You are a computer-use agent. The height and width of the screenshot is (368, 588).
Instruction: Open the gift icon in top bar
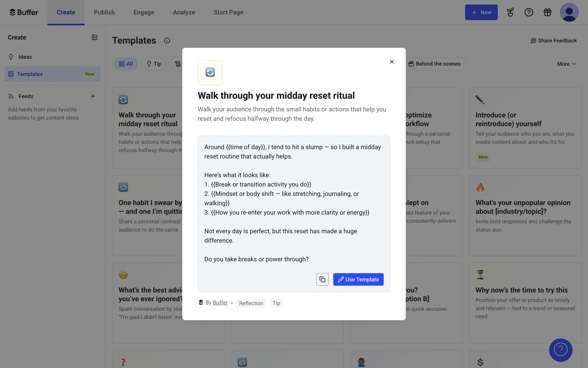547,12
